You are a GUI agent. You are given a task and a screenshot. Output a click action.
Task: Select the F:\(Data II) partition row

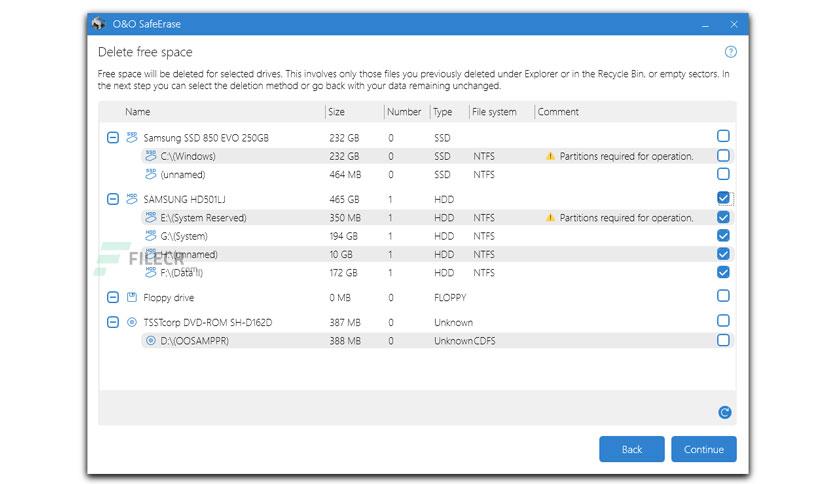416,272
